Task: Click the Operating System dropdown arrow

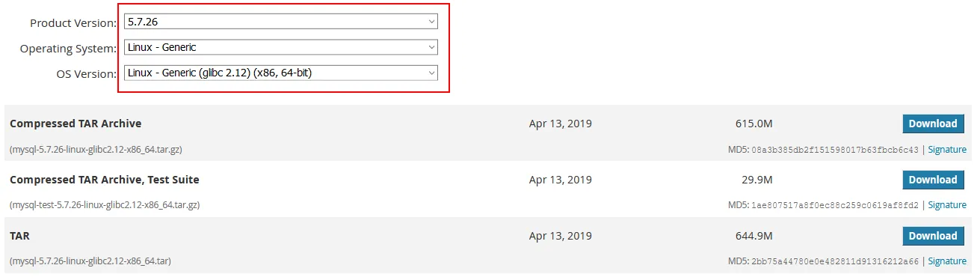Action: (x=431, y=47)
